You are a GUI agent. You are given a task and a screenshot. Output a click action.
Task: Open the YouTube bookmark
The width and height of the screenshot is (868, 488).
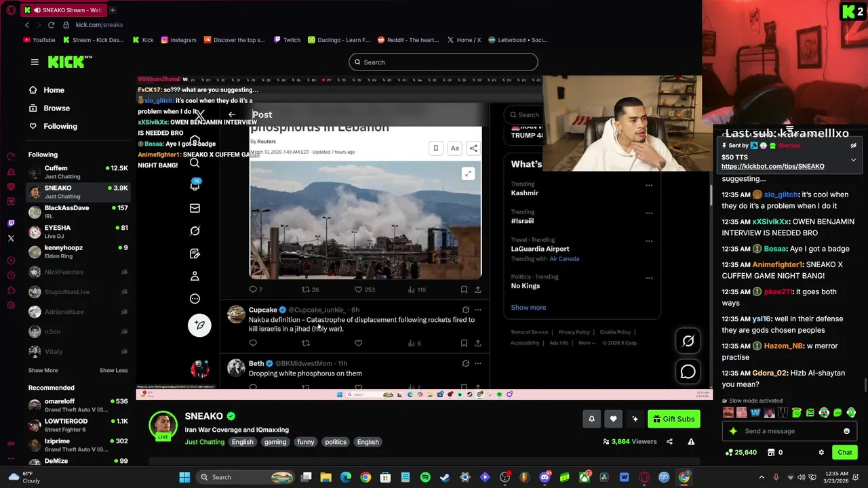[39, 40]
